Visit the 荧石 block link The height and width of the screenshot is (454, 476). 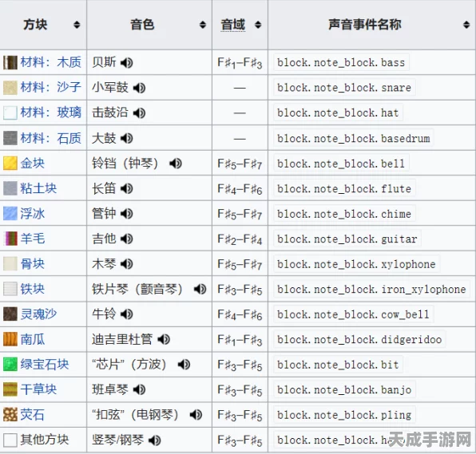click(x=33, y=415)
